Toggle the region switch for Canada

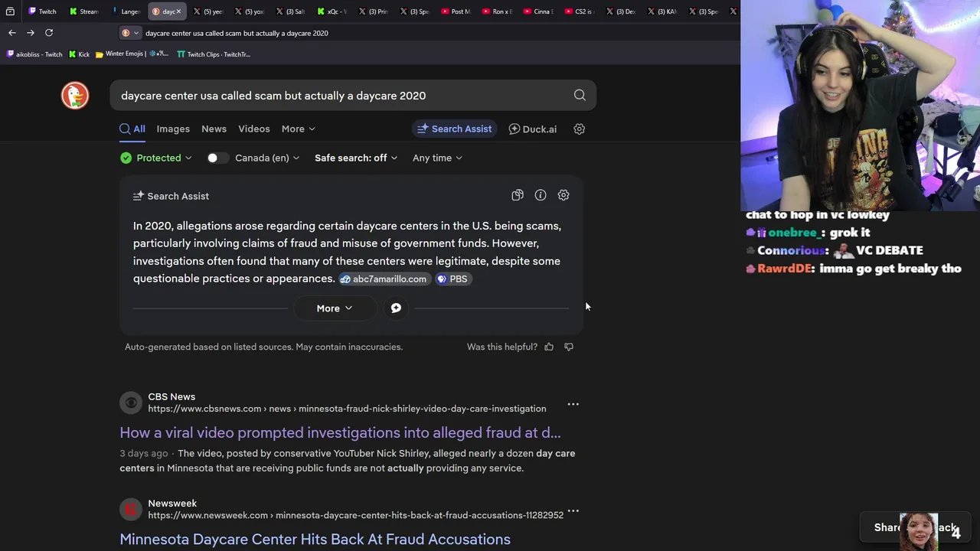click(x=217, y=158)
